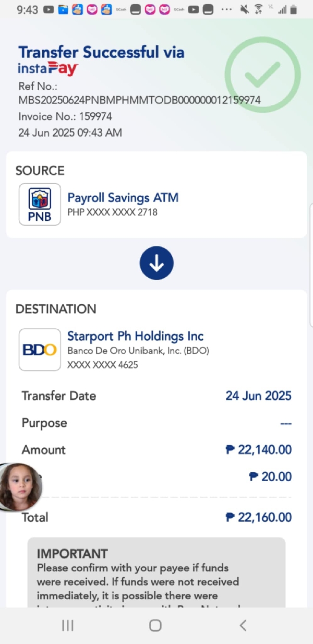
Task: Tap the IMPORTANT notice box
Action: tap(156, 574)
